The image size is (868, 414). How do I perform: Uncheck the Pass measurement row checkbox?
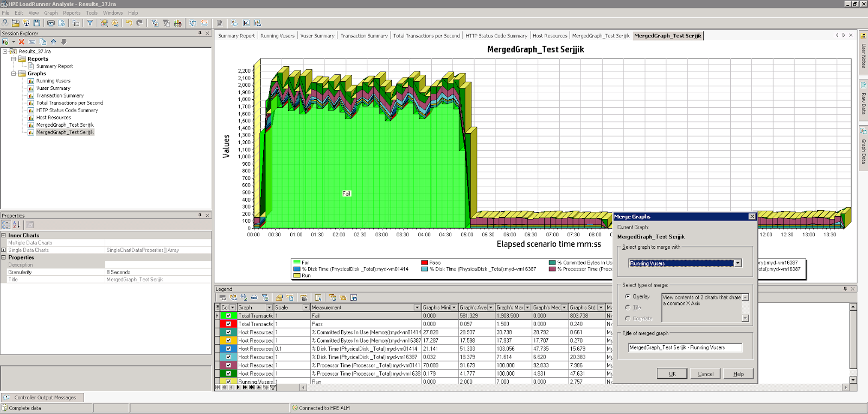click(x=228, y=324)
